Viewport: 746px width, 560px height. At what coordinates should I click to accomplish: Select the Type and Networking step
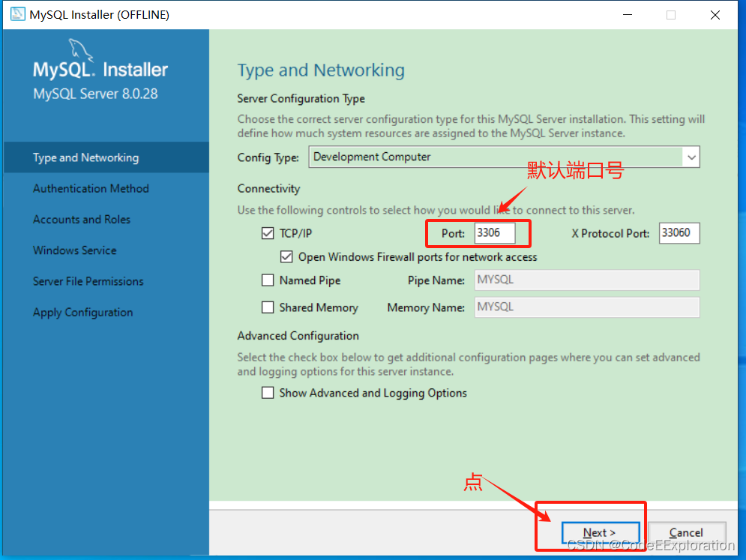[106, 157]
